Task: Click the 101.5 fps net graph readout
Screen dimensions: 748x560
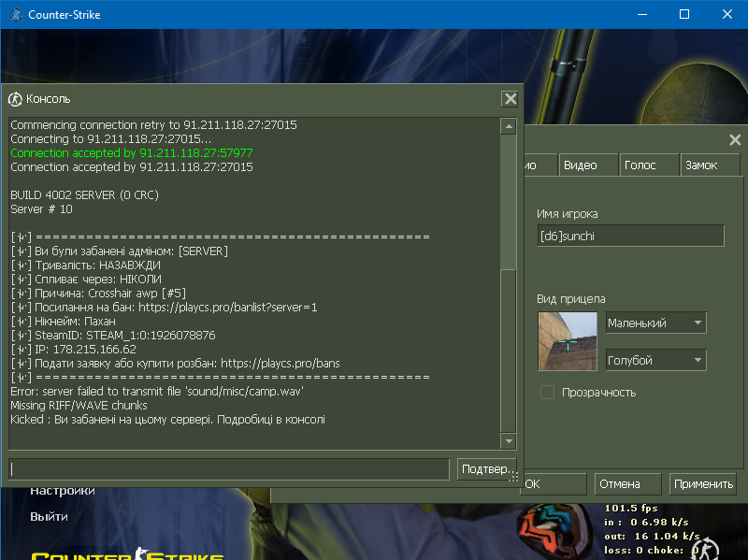Action: coord(631,508)
